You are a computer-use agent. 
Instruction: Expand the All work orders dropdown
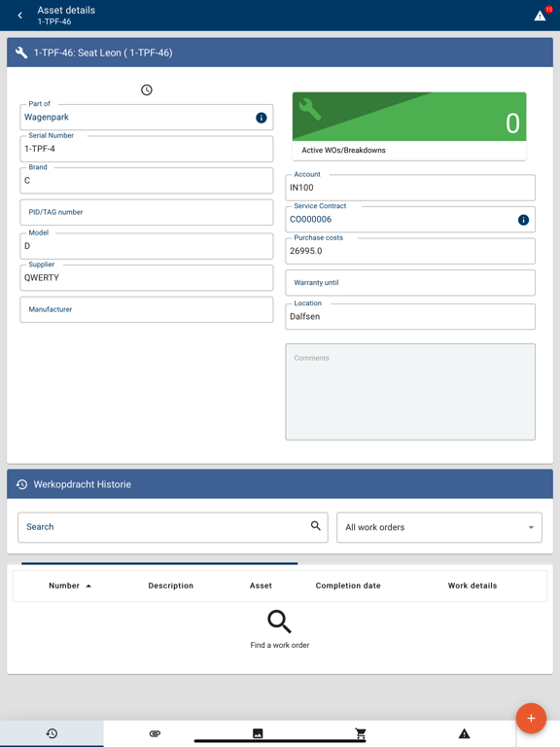tap(439, 527)
